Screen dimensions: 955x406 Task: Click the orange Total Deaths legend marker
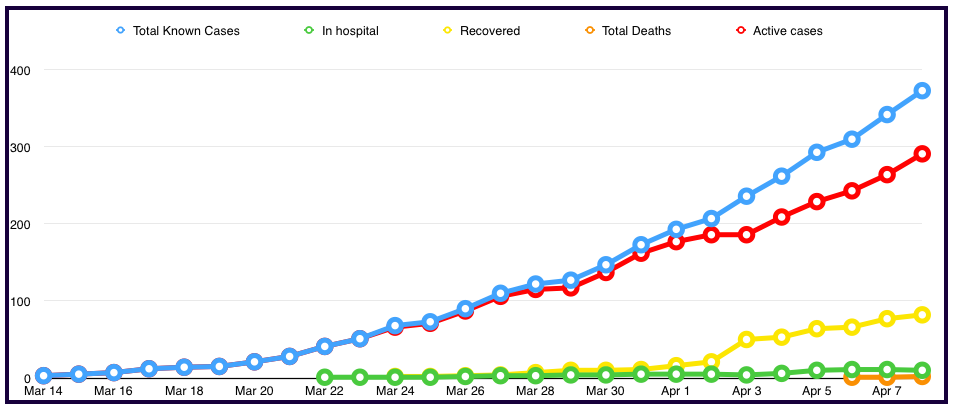coord(590,31)
